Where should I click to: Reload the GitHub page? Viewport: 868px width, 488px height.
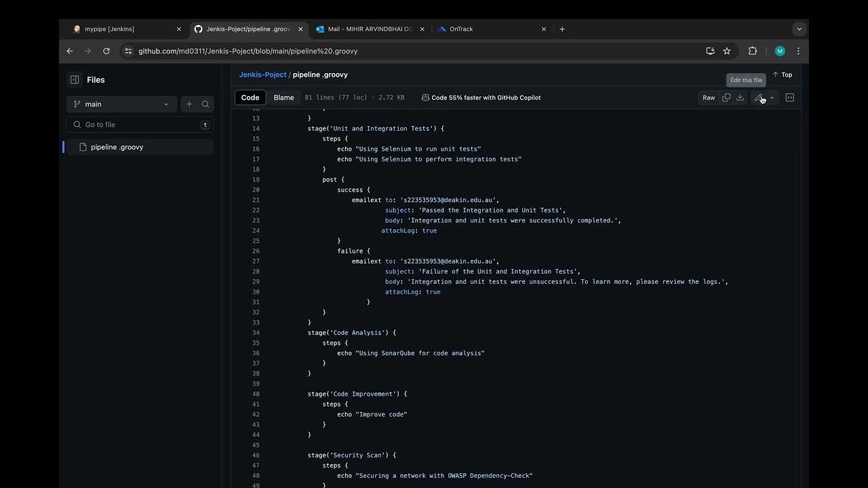106,51
